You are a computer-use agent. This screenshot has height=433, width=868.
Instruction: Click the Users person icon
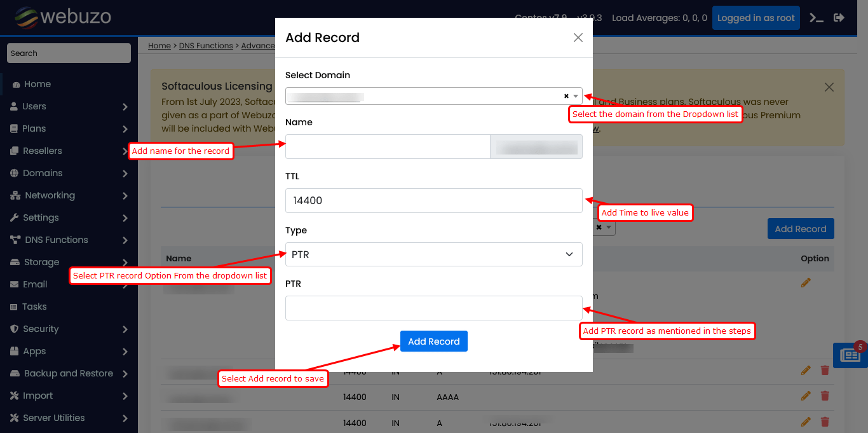coord(14,107)
